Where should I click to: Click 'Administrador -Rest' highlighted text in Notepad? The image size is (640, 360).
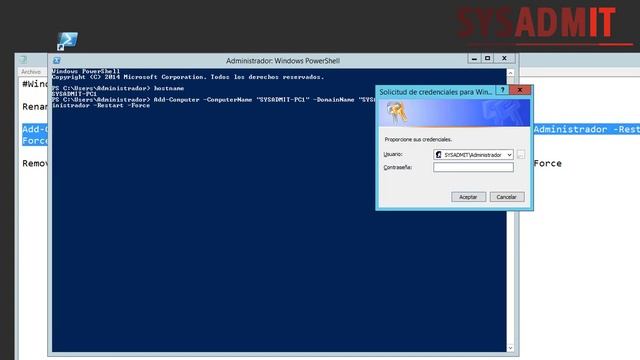pyautogui.click(x=587, y=129)
